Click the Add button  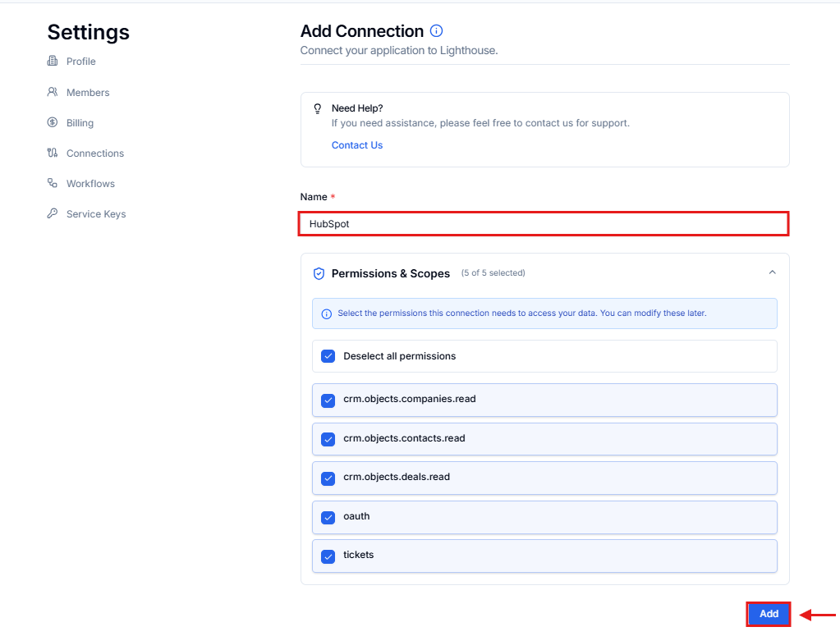[769, 614]
